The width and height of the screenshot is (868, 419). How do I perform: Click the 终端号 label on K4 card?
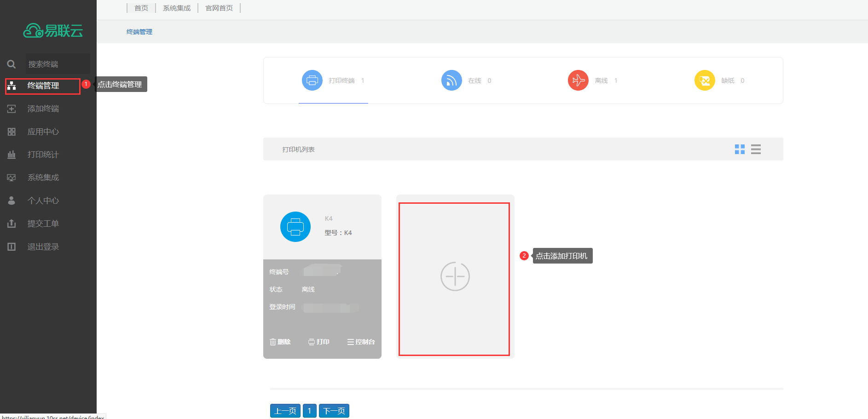tap(279, 272)
